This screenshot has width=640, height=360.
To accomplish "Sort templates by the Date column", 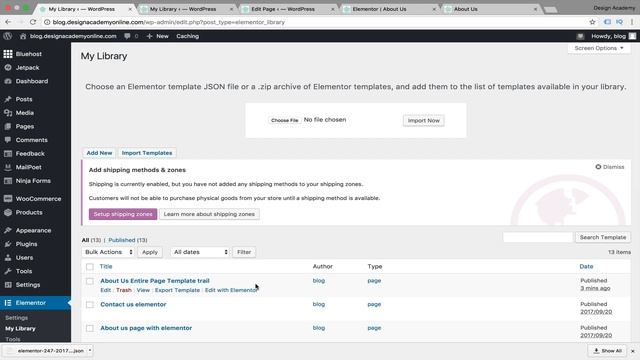I will [x=586, y=267].
